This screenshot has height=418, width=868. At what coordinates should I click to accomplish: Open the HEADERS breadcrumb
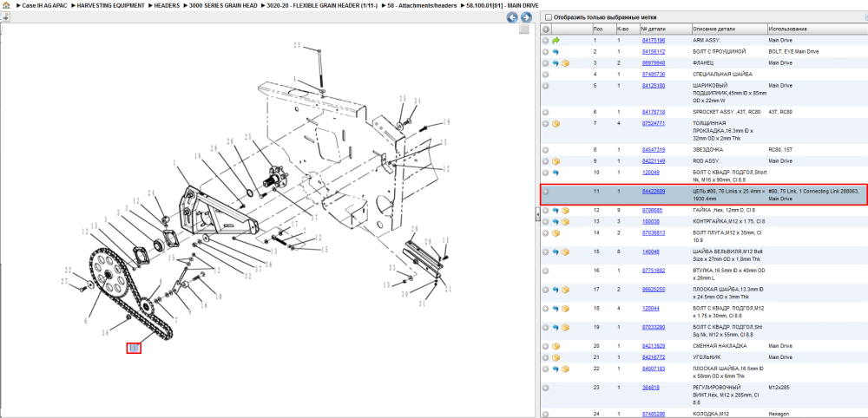(x=168, y=5)
